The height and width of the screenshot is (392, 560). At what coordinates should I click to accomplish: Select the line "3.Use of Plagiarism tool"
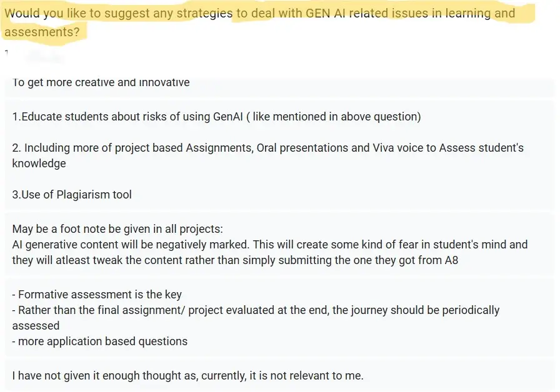pyautogui.click(x=72, y=194)
